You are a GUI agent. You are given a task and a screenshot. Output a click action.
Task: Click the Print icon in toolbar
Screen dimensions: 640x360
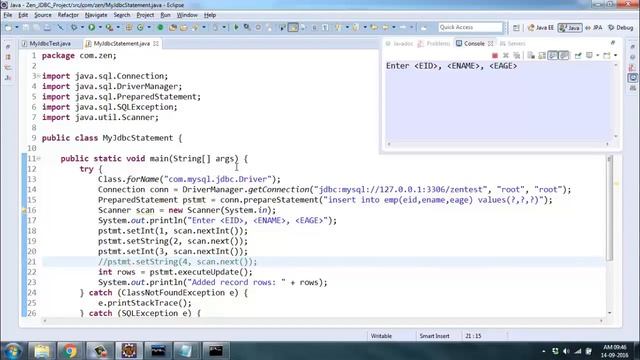coord(47,27)
